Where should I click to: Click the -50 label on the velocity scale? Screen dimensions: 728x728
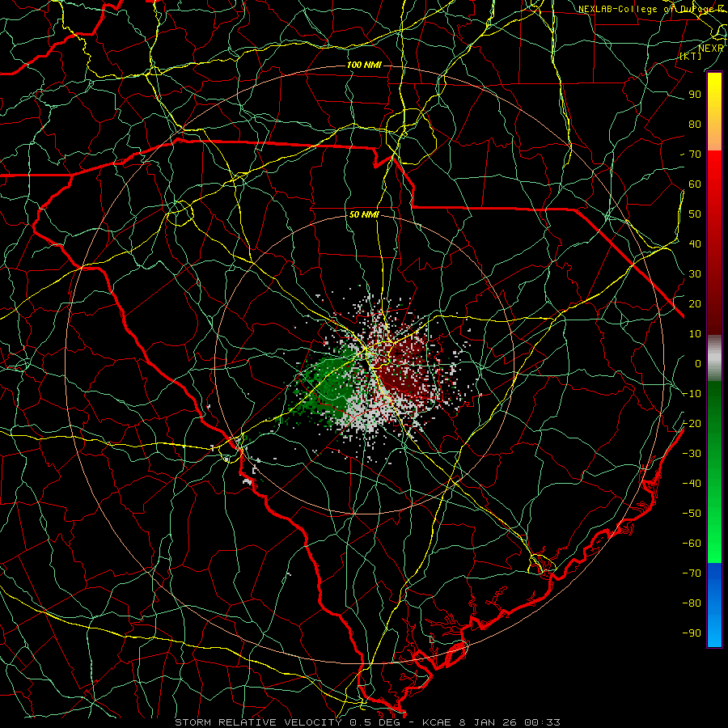(x=692, y=514)
